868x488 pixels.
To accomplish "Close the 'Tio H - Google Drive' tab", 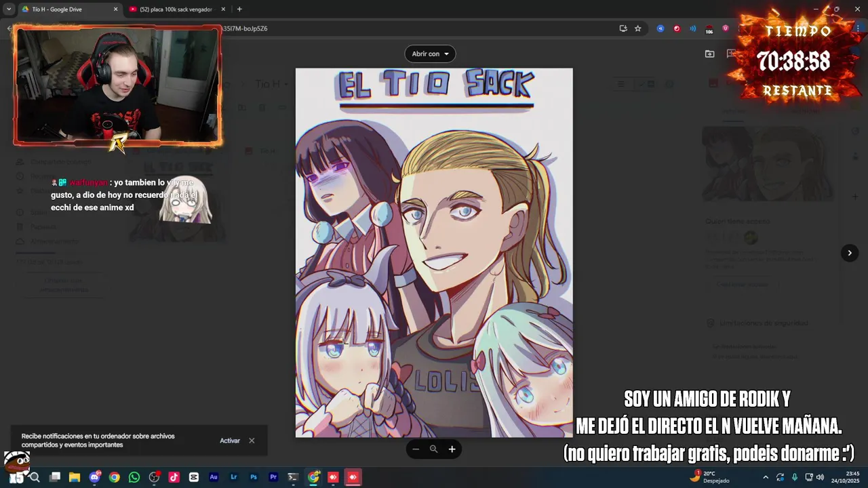I will [115, 9].
